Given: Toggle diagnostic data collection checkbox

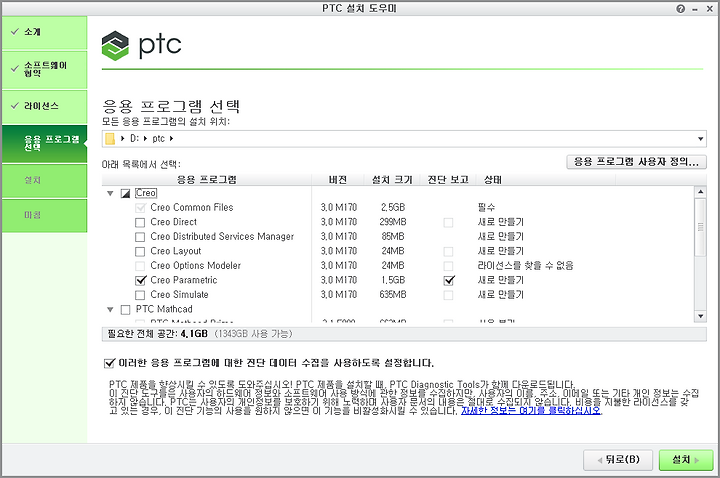Looking at the screenshot, I should click(x=109, y=363).
